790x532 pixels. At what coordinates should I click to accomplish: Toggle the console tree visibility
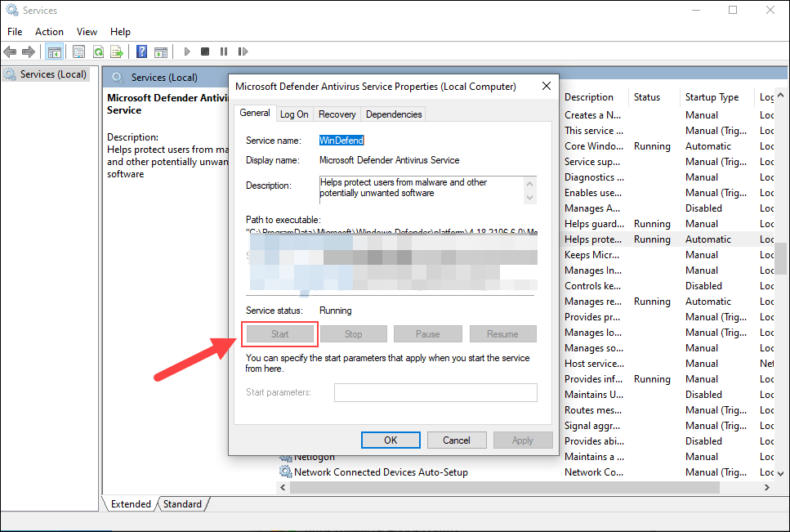coord(54,51)
